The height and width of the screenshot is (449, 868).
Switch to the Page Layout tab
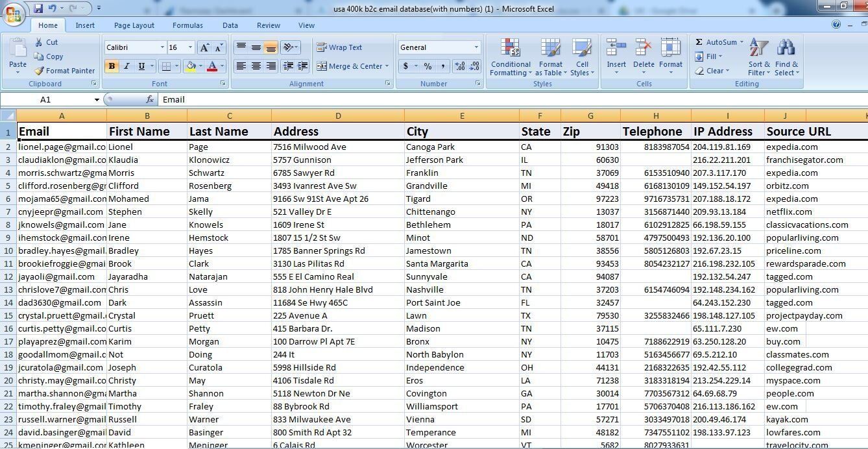[134, 25]
